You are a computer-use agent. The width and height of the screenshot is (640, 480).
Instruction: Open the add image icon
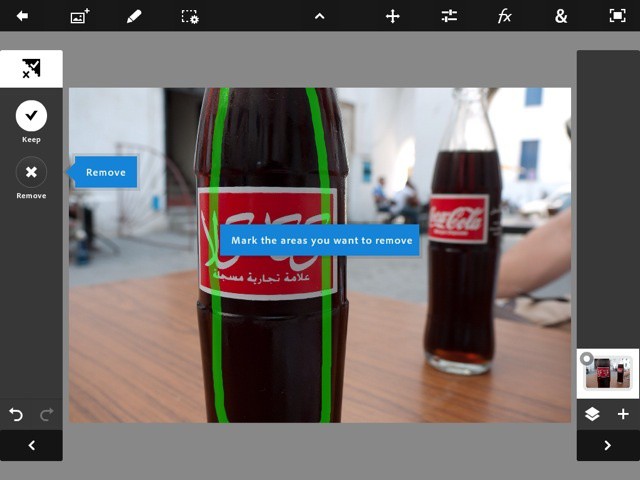80,16
